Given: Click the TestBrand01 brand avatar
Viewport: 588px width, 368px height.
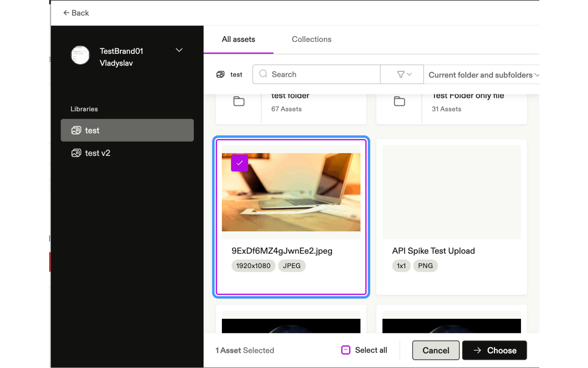Looking at the screenshot, I should tap(80, 55).
